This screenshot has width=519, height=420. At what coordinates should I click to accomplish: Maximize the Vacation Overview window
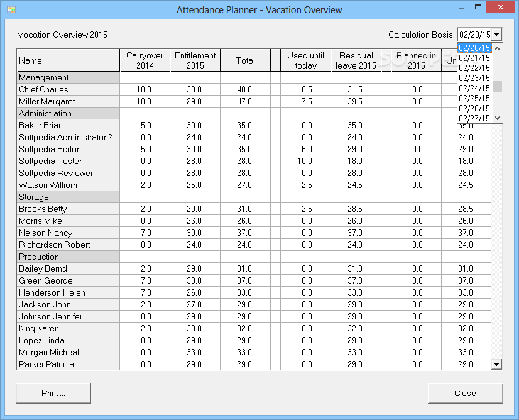tap(478, 8)
